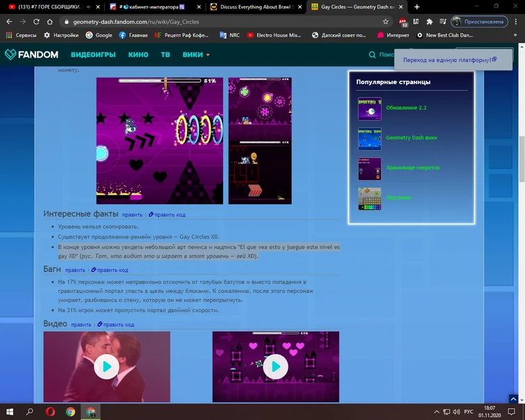Screen dimensions: 525x420
Task: Play the first video thumbnail
Action: pyautogui.click(x=106, y=366)
